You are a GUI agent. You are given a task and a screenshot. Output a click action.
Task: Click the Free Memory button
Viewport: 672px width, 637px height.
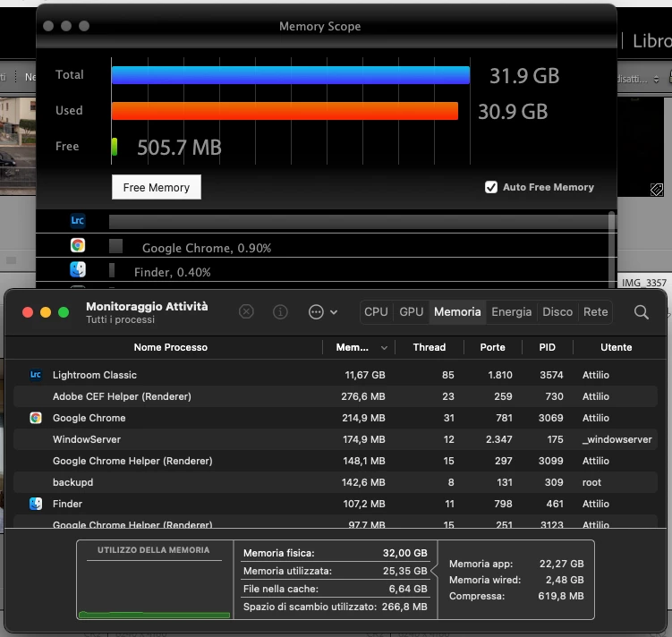coord(157,187)
